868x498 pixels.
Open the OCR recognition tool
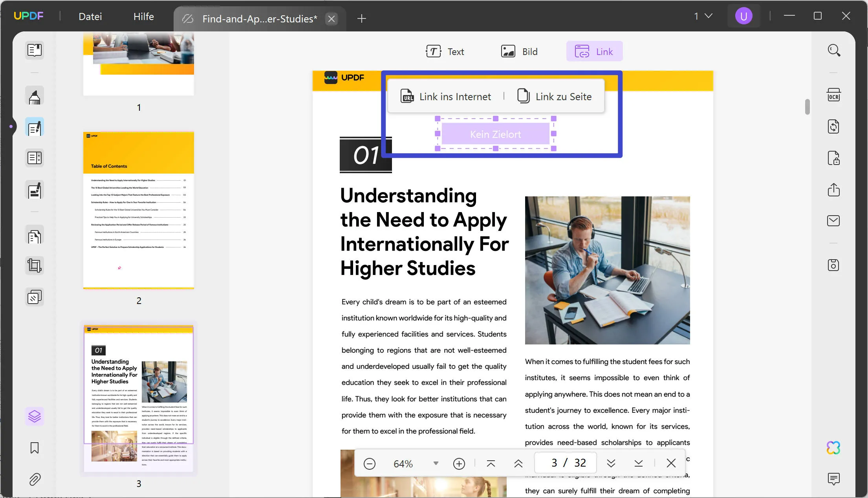click(x=833, y=95)
